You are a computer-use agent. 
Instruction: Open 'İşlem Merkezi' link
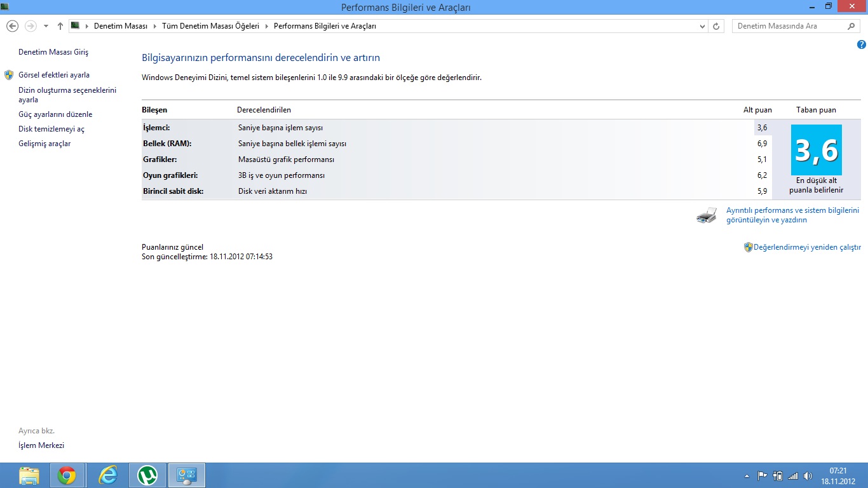click(41, 445)
